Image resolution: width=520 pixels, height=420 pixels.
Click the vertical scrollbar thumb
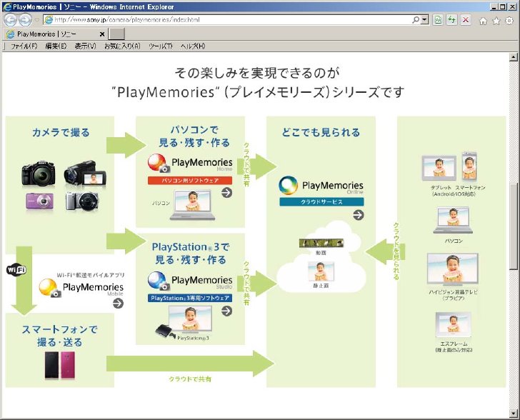pos(514,226)
